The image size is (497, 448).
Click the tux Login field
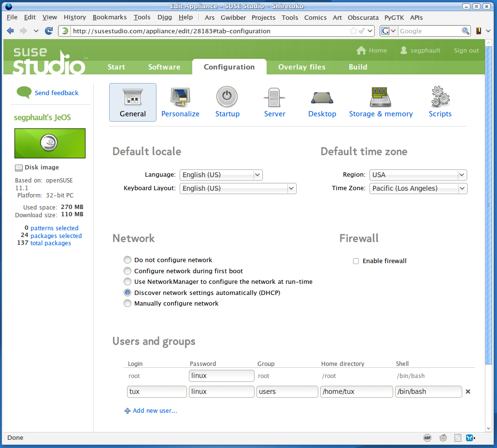pos(156,392)
